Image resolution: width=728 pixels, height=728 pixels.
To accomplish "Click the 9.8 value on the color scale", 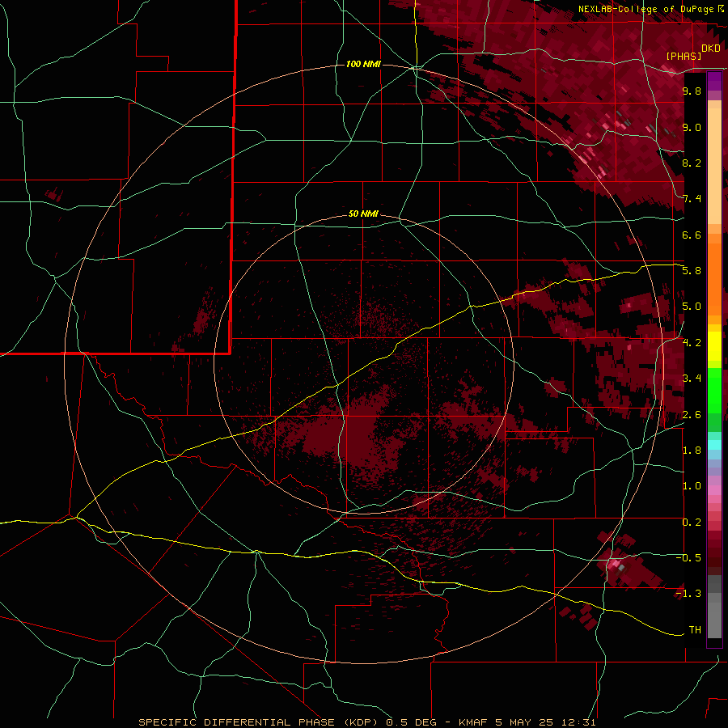I will tap(692, 91).
